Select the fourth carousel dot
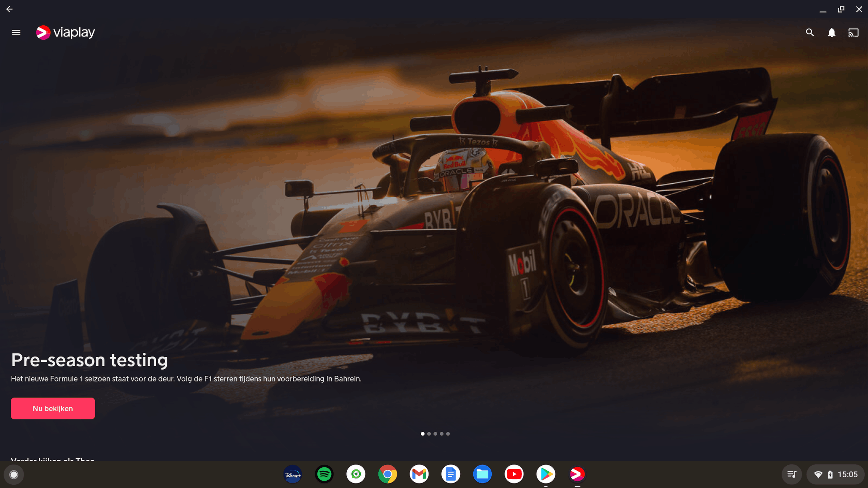Viewport: 868px width, 488px height. 442,434
